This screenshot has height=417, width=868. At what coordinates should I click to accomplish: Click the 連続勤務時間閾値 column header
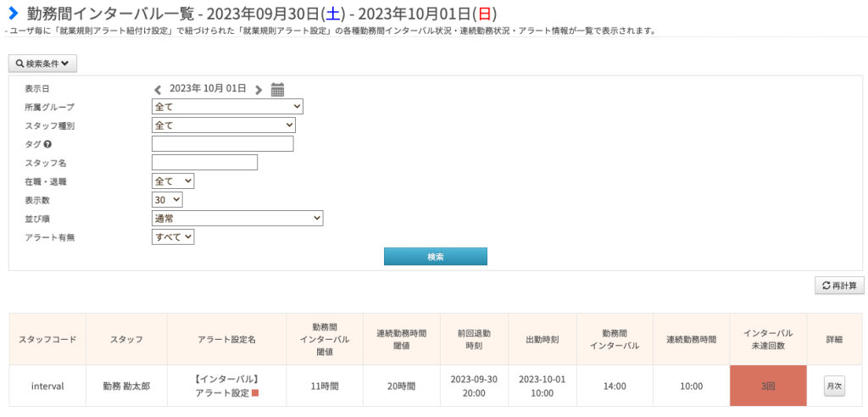[x=402, y=340]
